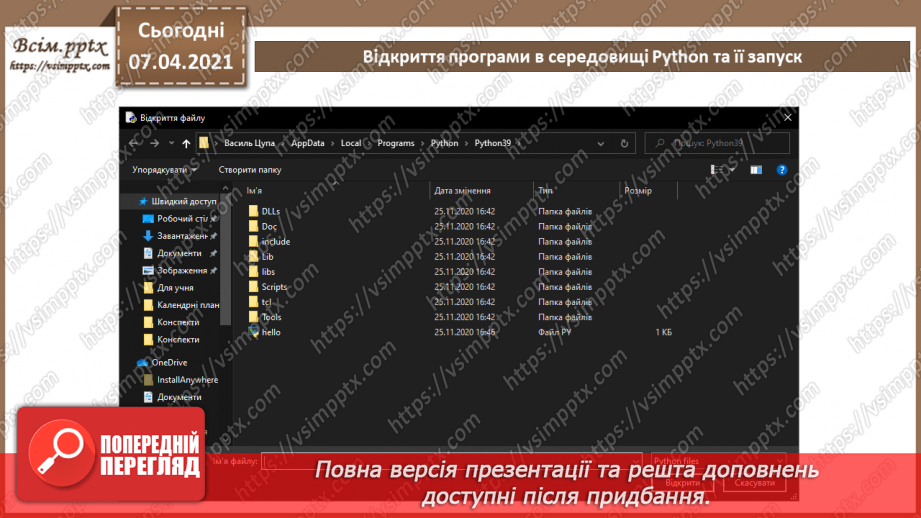The image size is (921, 518).
Task: Open help with the question mark icon
Action: [782, 170]
